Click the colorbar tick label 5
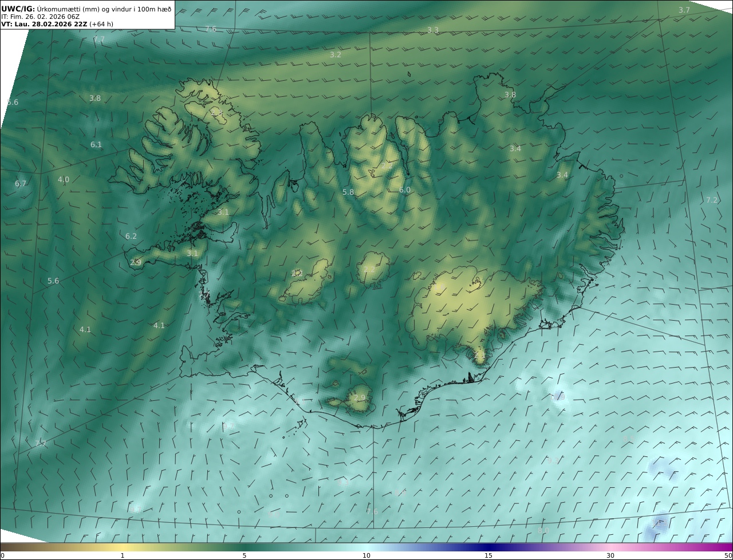The height and width of the screenshot is (560, 733). [245, 555]
